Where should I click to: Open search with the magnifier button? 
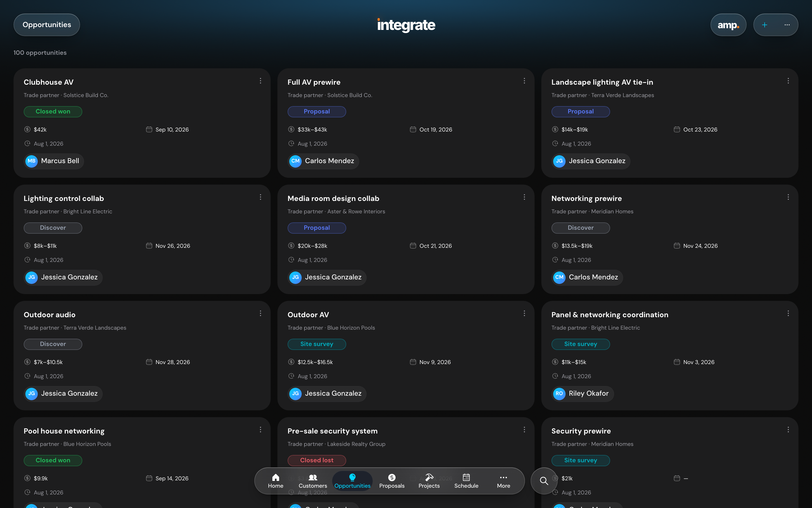click(x=544, y=481)
